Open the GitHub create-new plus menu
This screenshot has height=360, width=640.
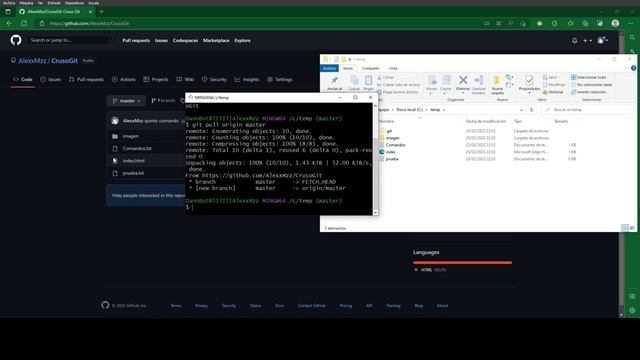coord(587,40)
